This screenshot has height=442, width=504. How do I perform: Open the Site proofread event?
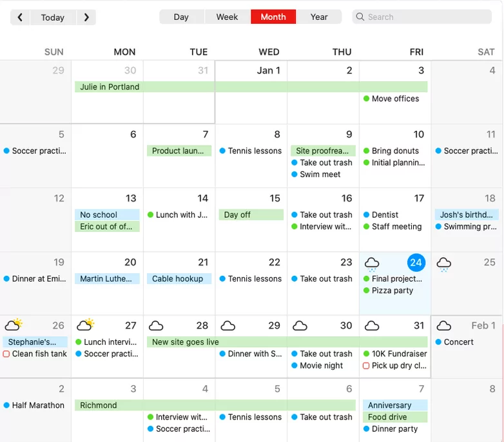pyautogui.click(x=323, y=151)
